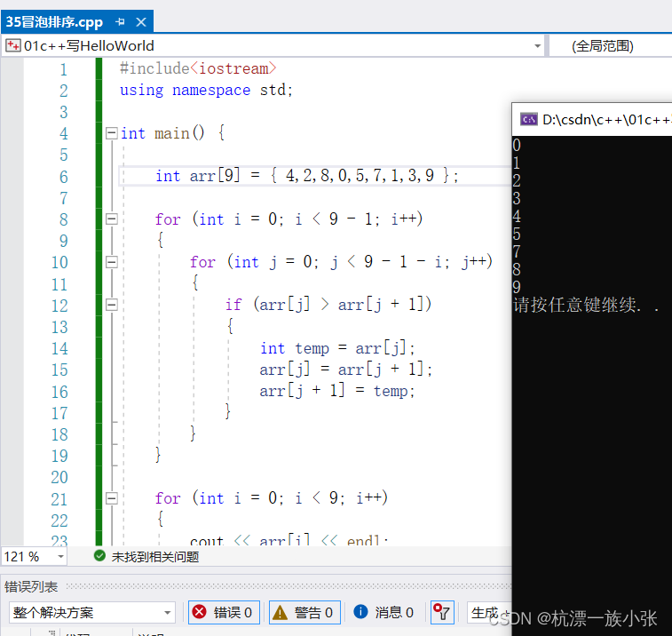Pin the 35冒泡排序.cpp tab

click(120, 22)
